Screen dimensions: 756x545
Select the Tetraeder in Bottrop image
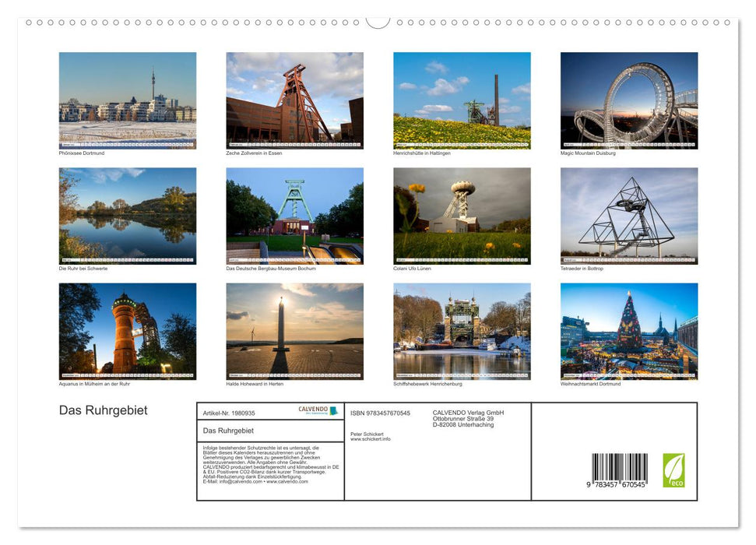coord(629,213)
